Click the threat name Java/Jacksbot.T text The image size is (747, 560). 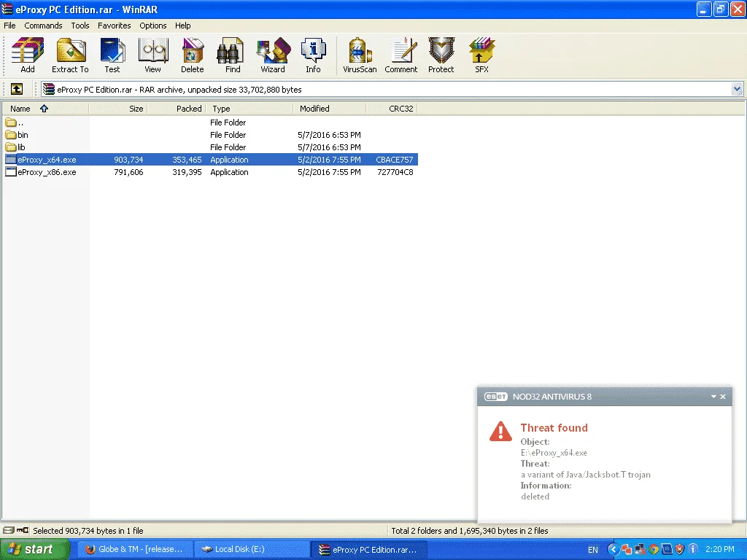586,474
